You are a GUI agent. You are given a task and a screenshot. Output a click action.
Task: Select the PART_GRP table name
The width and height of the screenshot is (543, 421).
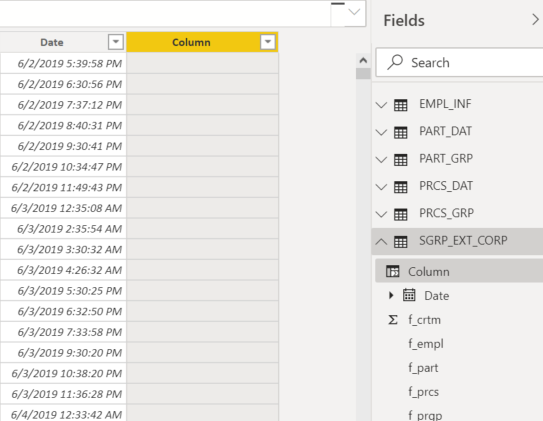pyautogui.click(x=446, y=159)
